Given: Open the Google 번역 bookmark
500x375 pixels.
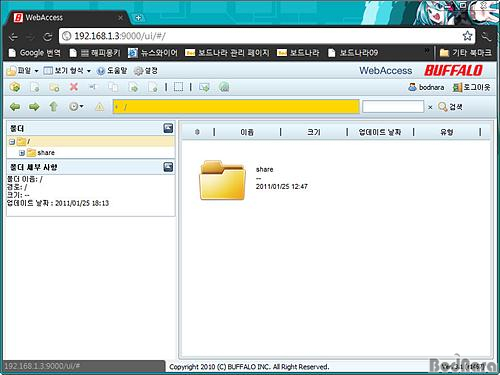Looking at the screenshot, I should pos(35,53).
